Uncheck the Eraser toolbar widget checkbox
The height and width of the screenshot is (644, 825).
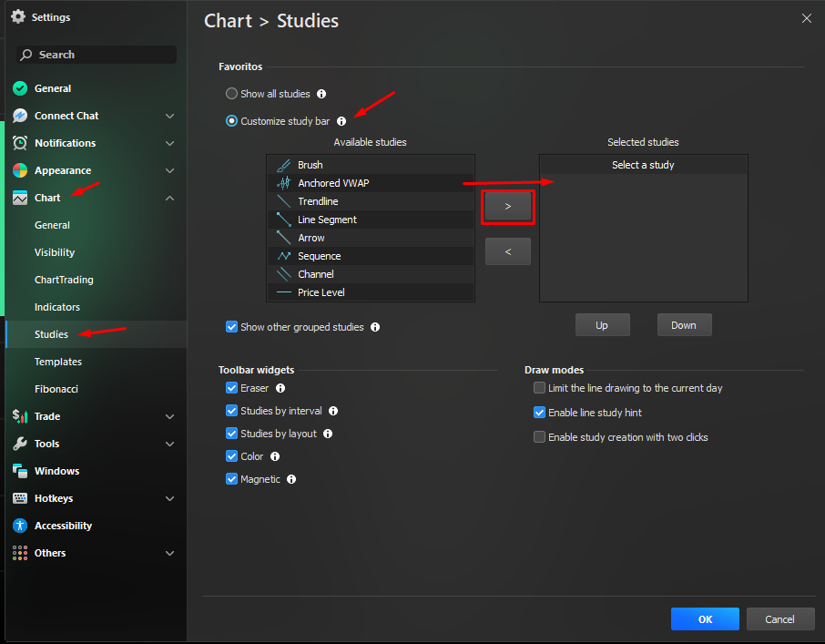pyautogui.click(x=231, y=388)
